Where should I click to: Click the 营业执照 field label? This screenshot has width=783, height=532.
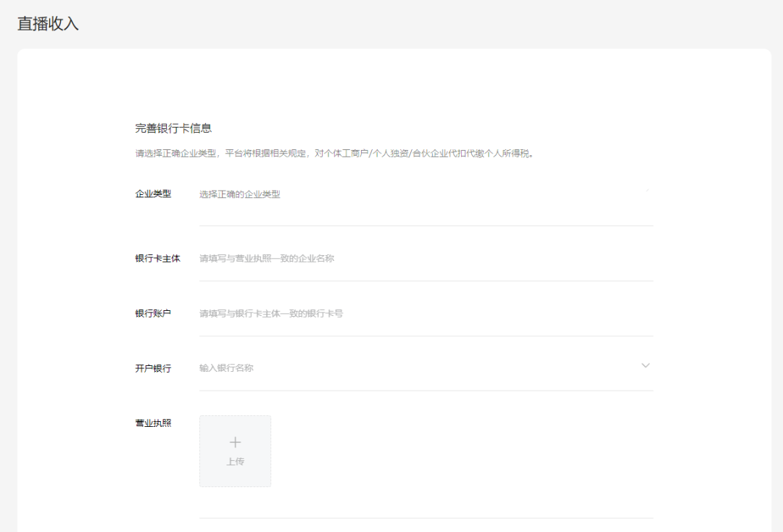click(x=153, y=423)
